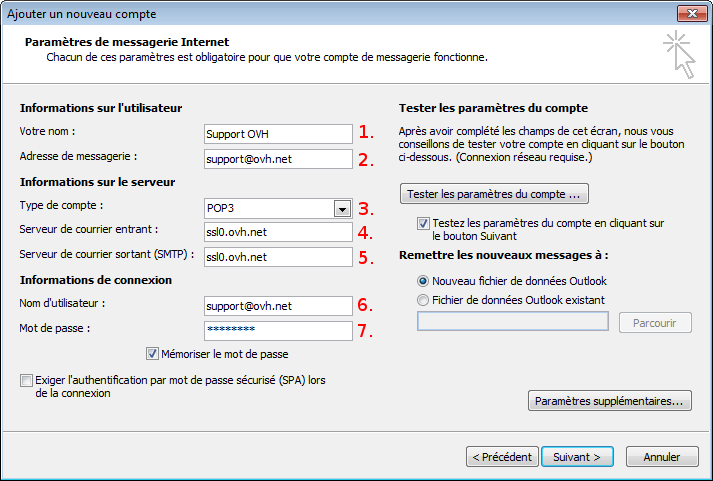713x481 pixels.
Task: Cancel the wizard with Annuler
Action: click(661, 456)
